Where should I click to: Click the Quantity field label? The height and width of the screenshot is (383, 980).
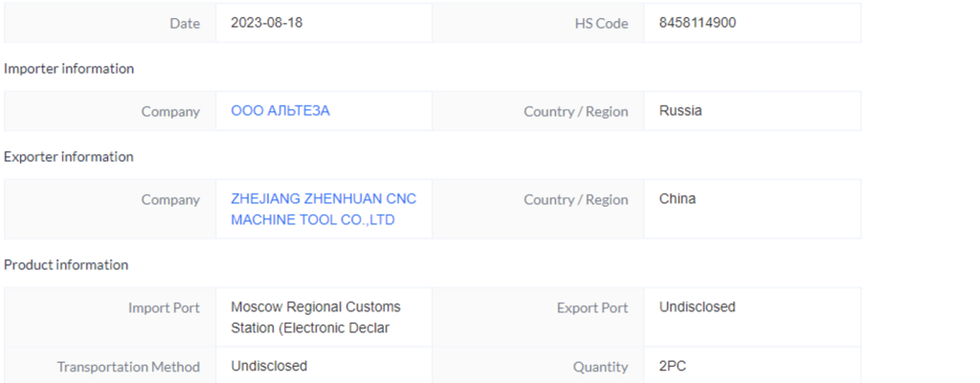coord(599,367)
